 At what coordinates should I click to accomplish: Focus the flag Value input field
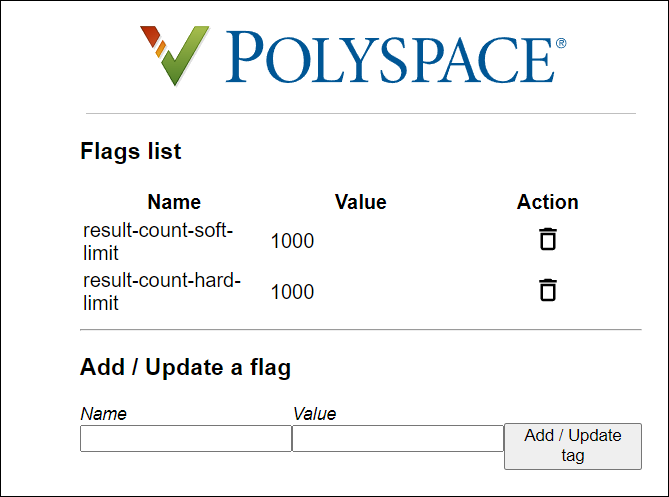(x=397, y=439)
